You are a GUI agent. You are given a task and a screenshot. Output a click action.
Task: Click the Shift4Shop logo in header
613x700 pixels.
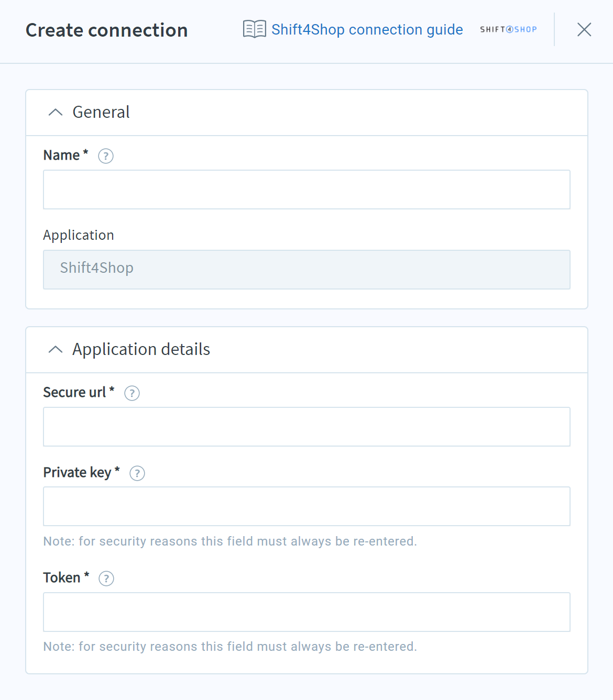pos(508,29)
